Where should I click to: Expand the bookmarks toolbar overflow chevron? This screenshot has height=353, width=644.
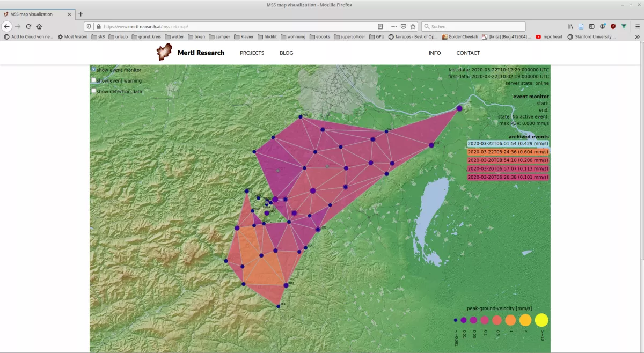point(637,37)
